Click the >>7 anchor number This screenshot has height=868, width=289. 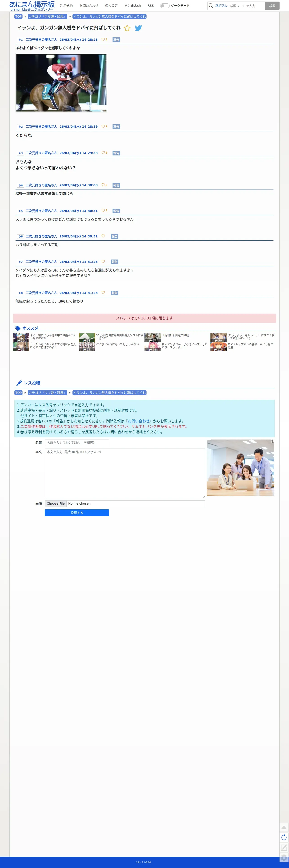point(20,262)
